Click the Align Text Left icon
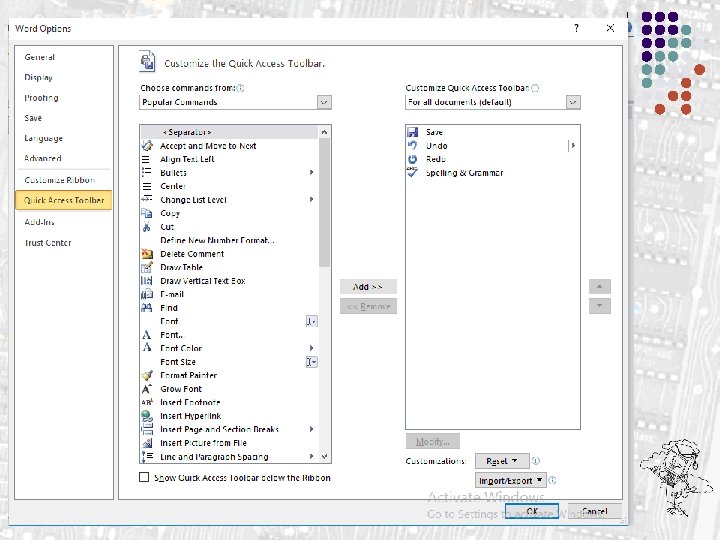Screen dimensions: 720x540 tap(146, 159)
